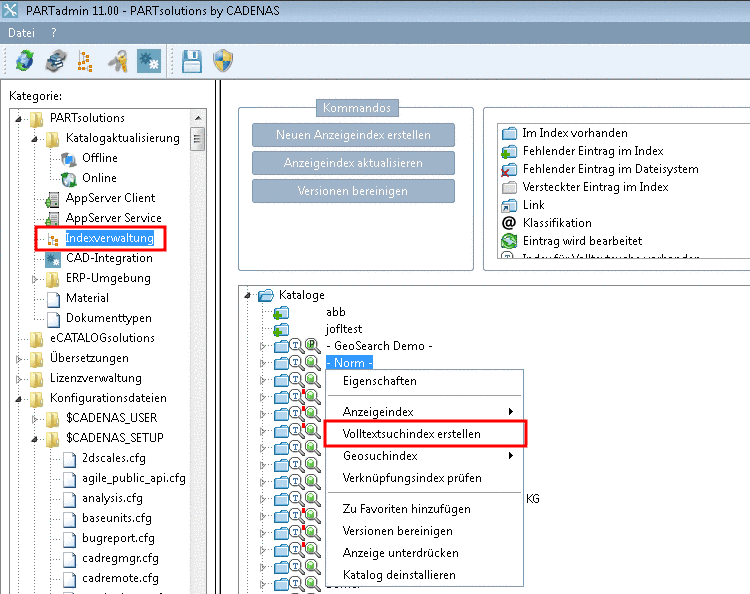
Task: Select the GeoSearch Demo catalog
Action: tap(379, 346)
